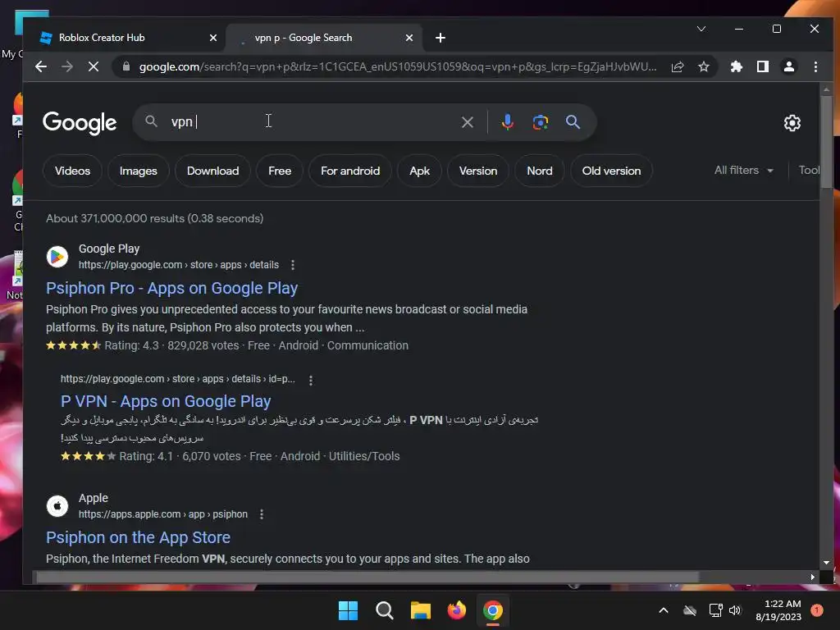Open Psiphon on the App Store link
This screenshot has height=630, width=840.
[x=138, y=537]
